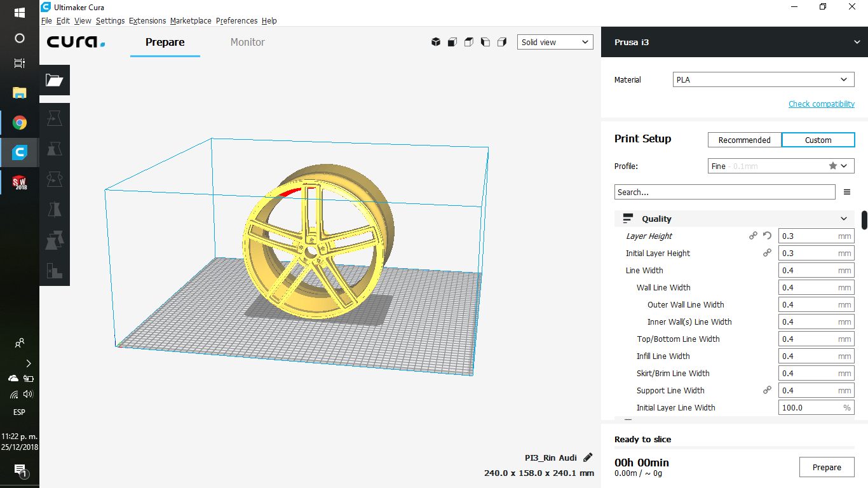Click the star icon in Profile field
868x488 pixels.
pos(832,166)
